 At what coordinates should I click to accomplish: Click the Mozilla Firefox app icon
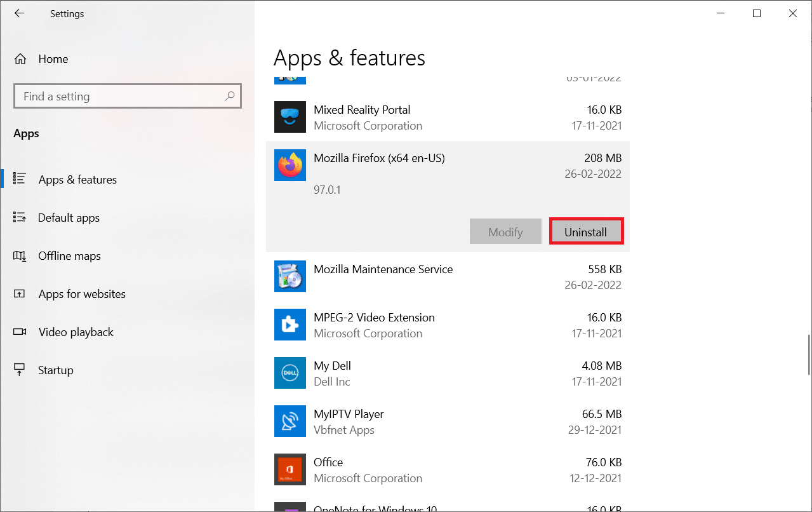pos(290,165)
